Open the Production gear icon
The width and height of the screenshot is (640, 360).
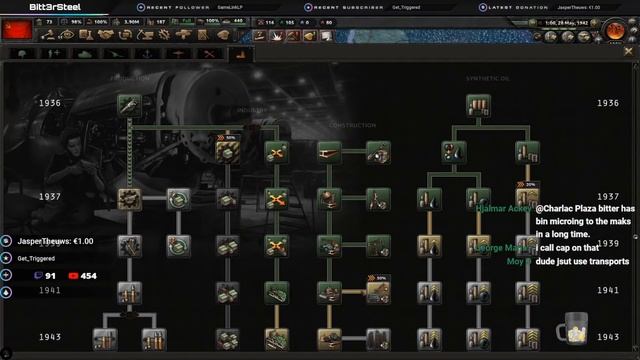tap(164, 36)
